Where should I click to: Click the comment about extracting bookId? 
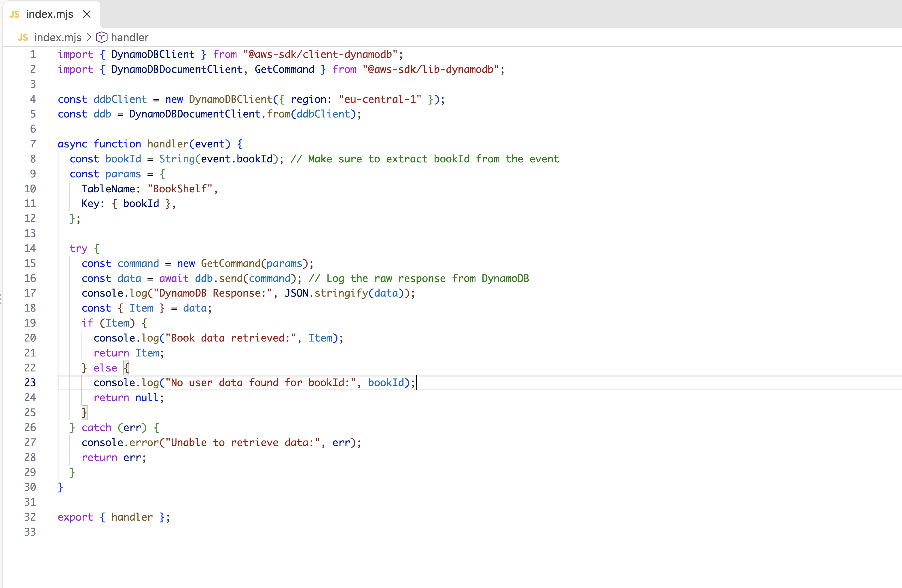[x=425, y=159]
